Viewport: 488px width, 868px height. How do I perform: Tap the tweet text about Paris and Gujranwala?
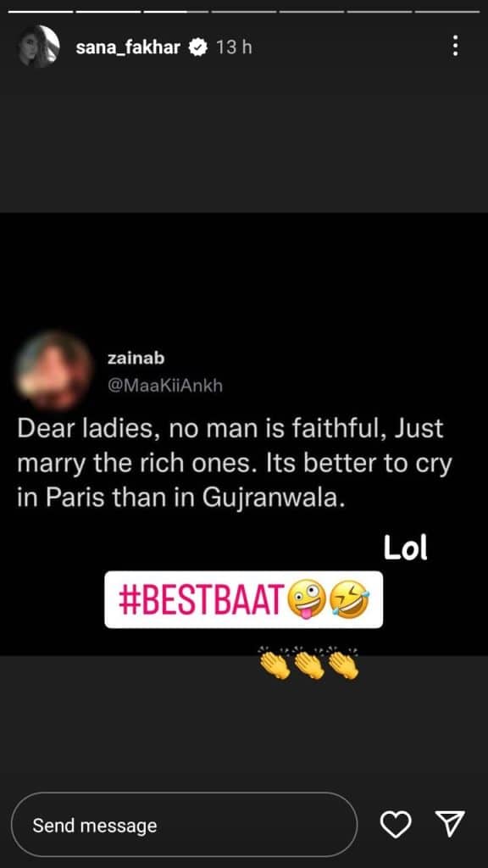[x=235, y=464]
